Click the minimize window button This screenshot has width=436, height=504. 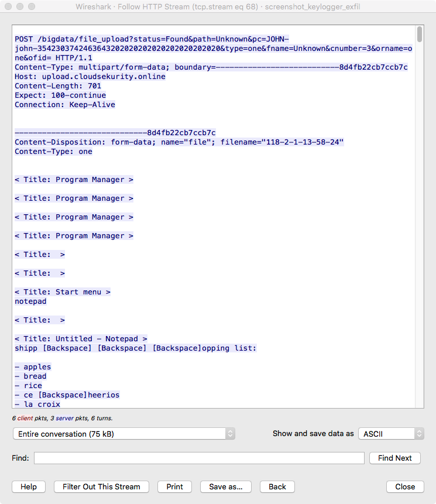click(x=20, y=6)
